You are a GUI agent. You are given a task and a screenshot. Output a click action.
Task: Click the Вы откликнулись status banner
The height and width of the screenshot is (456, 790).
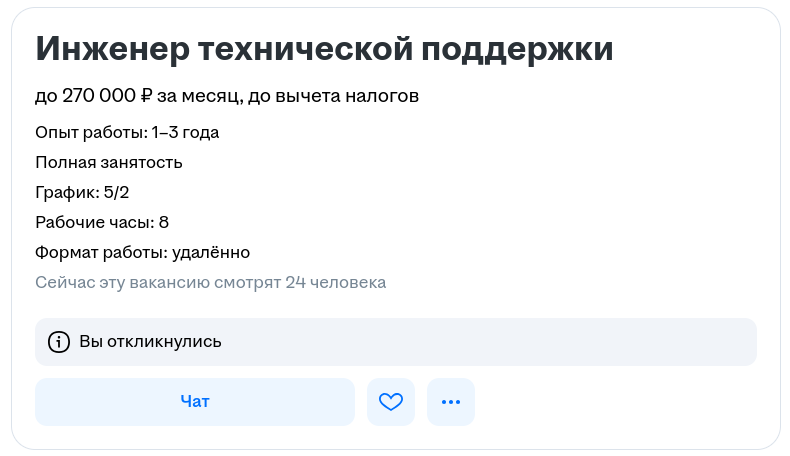(395, 342)
